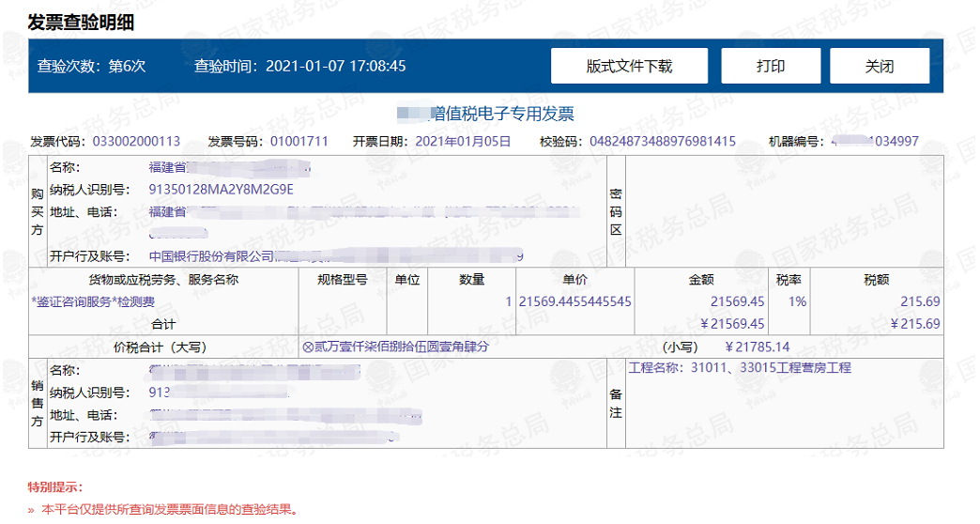Click the 单价 column header
Screen dimensions: 980x524
pos(575,280)
